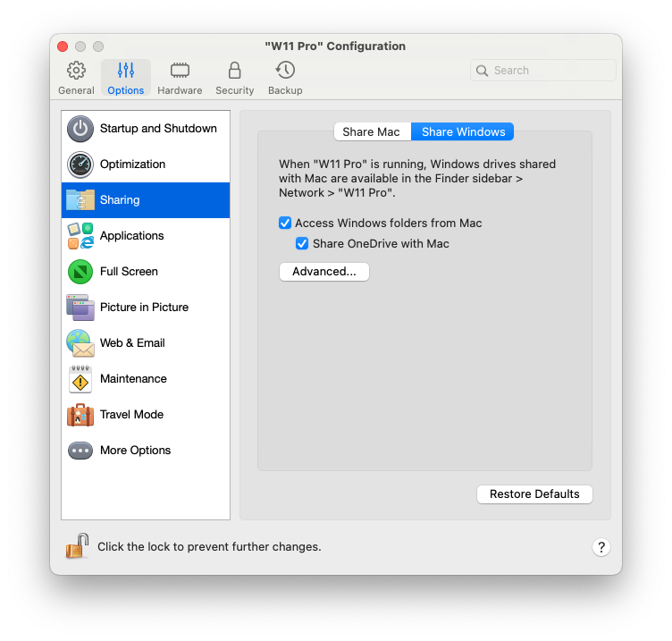Select the Optimization gauge icon
This screenshot has width=672, height=641.
point(80,164)
